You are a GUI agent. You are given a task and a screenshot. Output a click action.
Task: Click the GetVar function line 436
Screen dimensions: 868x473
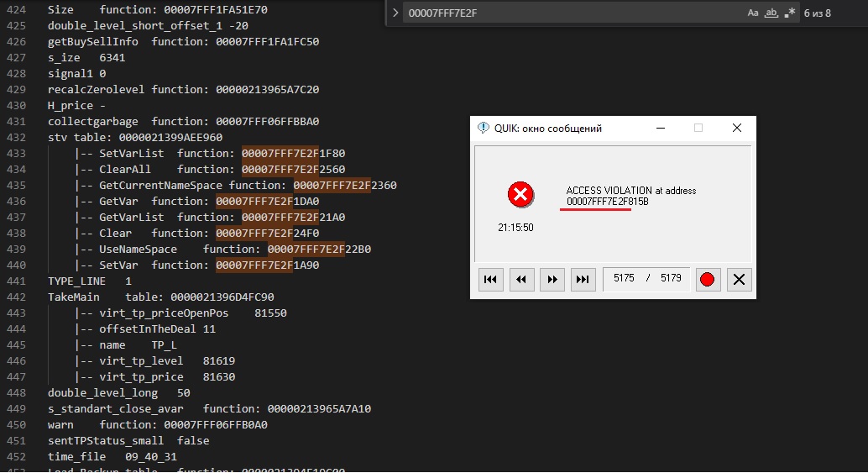coord(197,202)
